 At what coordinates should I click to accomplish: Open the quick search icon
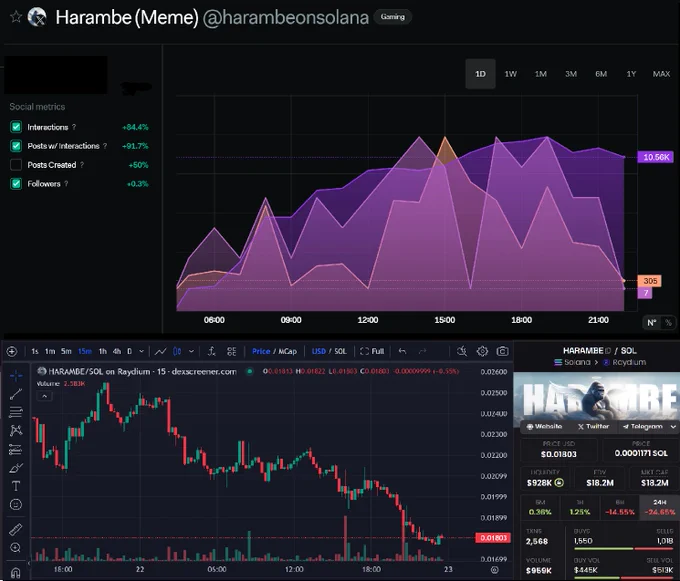click(462, 351)
